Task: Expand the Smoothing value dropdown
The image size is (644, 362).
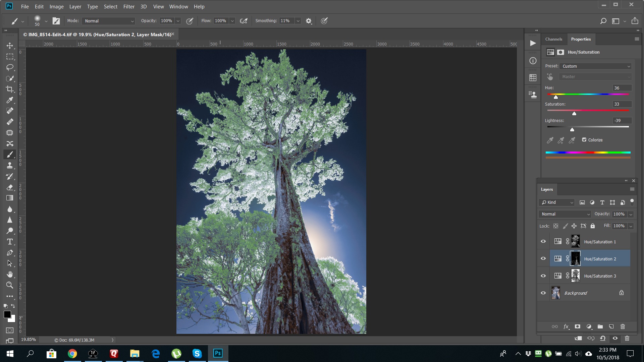Action: point(298,21)
